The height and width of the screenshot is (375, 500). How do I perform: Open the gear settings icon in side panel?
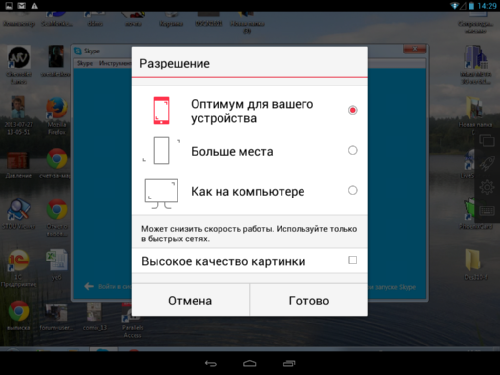pos(487,187)
